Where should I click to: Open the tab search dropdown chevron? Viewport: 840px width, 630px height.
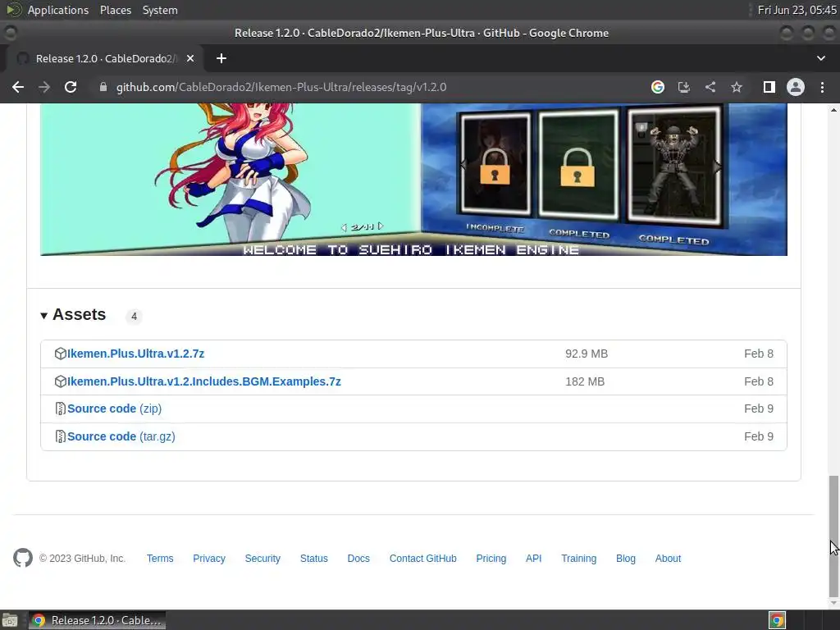820,58
